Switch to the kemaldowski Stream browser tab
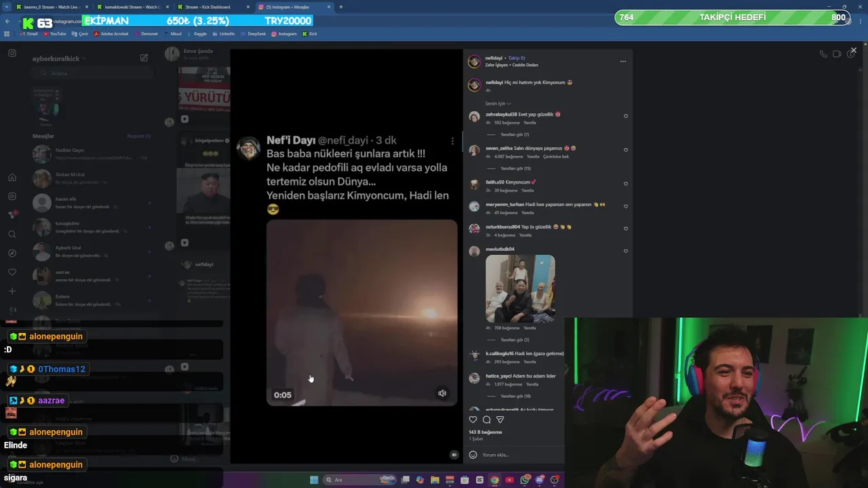Screen dimensions: 868x488 [133, 7]
